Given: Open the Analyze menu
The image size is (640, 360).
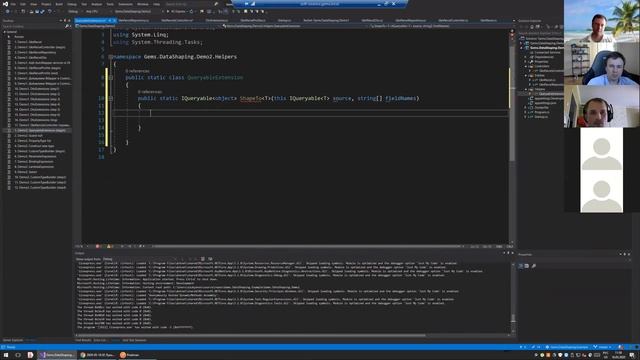Looking at the screenshot, I should coord(97,4).
